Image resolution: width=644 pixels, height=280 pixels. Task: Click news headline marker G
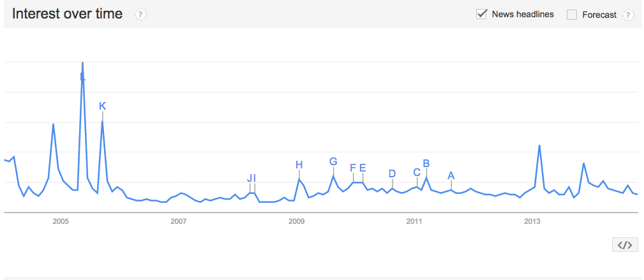click(333, 161)
